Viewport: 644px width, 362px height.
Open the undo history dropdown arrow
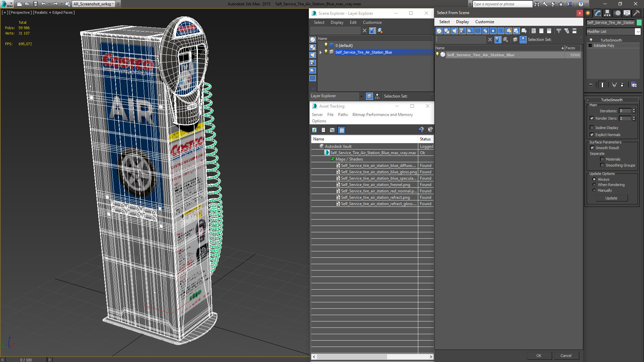point(49,4)
